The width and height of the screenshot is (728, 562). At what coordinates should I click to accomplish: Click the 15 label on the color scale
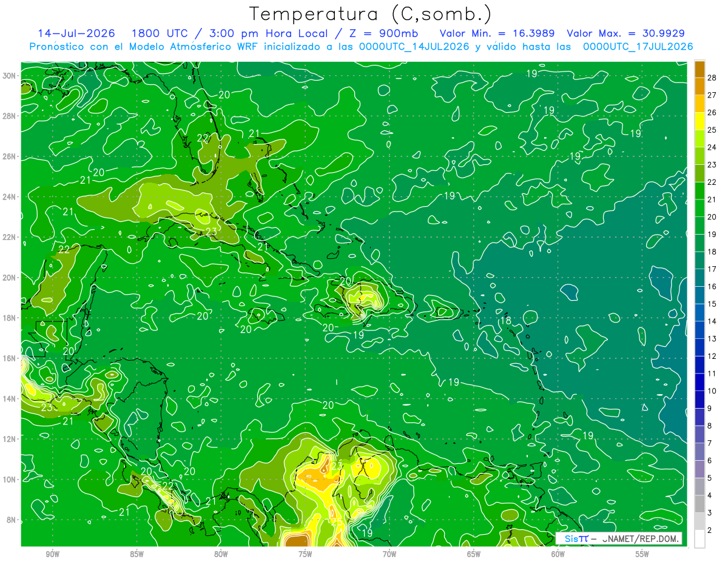click(712, 304)
